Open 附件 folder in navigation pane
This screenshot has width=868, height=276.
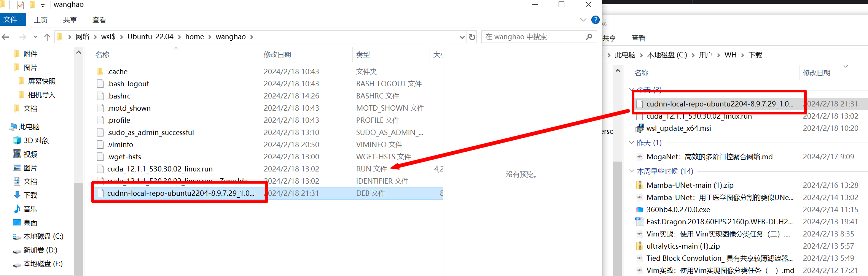tap(30, 54)
